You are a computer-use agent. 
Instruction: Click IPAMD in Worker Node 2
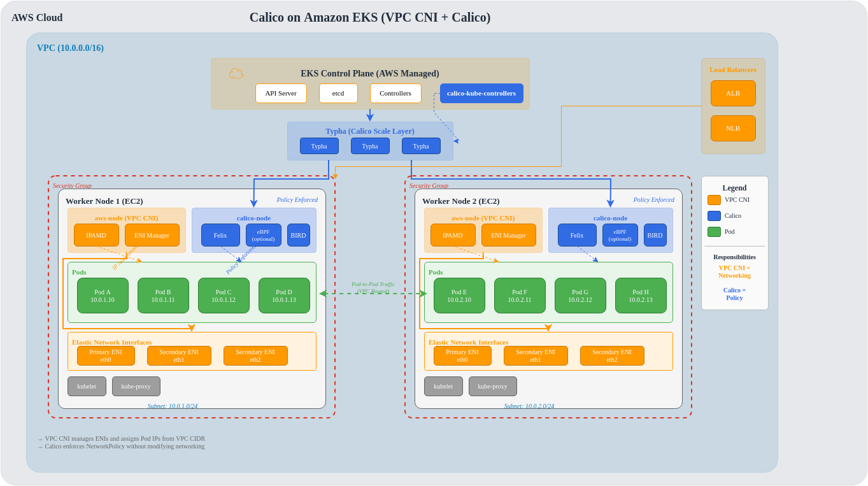pyautogui.click(x=453, y=235)
